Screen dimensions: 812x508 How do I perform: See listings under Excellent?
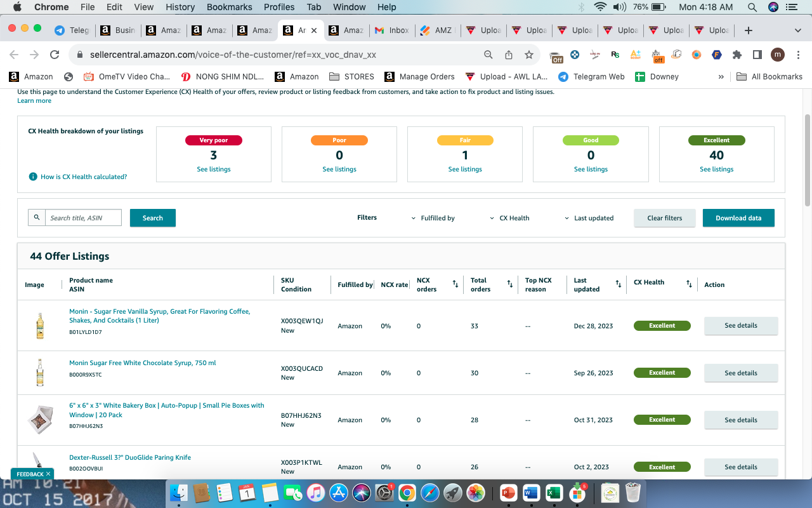[x=717, y=170]
